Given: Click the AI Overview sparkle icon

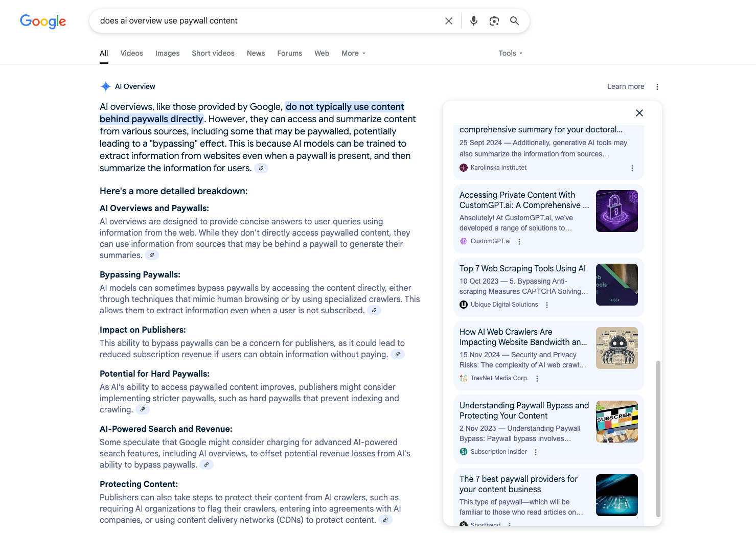Looking at the screenshot, I should pyautogui.click(x=106, y=86).
